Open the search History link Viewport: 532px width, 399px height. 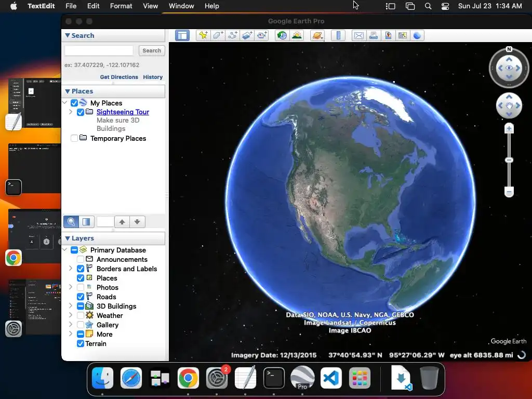tap(153, 77)
